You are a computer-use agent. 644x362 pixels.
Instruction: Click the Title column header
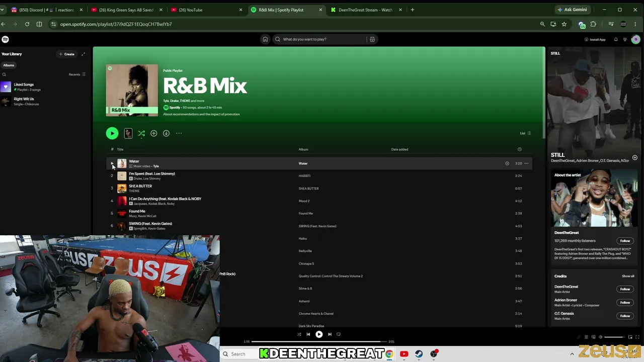[x=120, y=149]
